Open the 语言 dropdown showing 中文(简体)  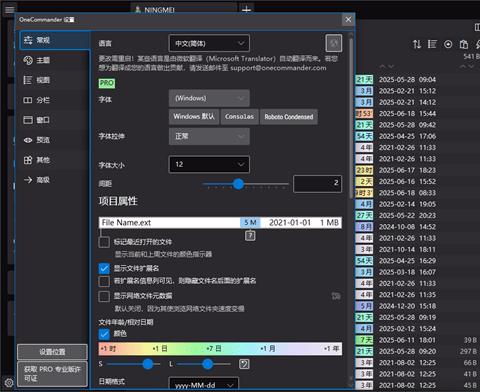tap(209, 43)
